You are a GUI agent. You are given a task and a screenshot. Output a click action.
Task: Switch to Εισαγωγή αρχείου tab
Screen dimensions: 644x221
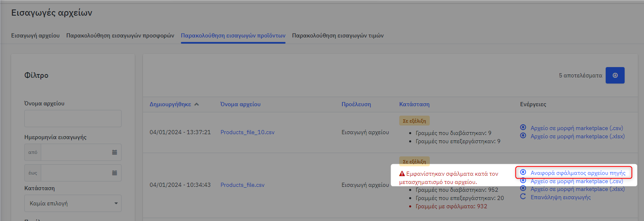pos(35,35)
